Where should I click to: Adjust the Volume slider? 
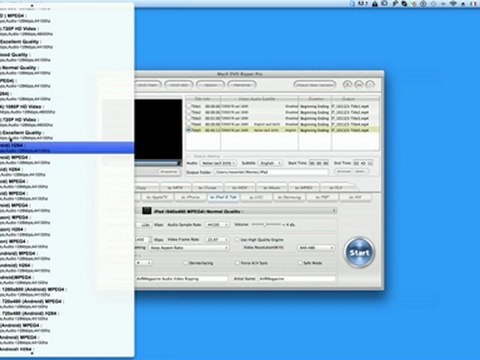click(x=266, y=225)
